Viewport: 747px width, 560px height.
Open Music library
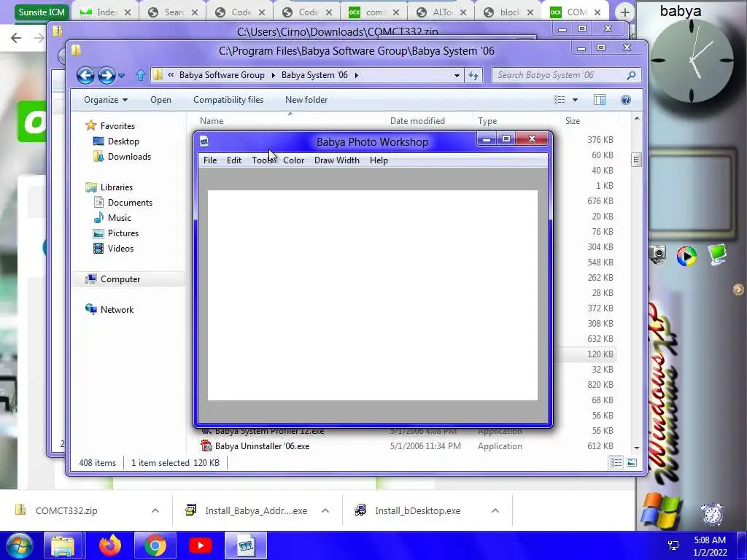119,217
